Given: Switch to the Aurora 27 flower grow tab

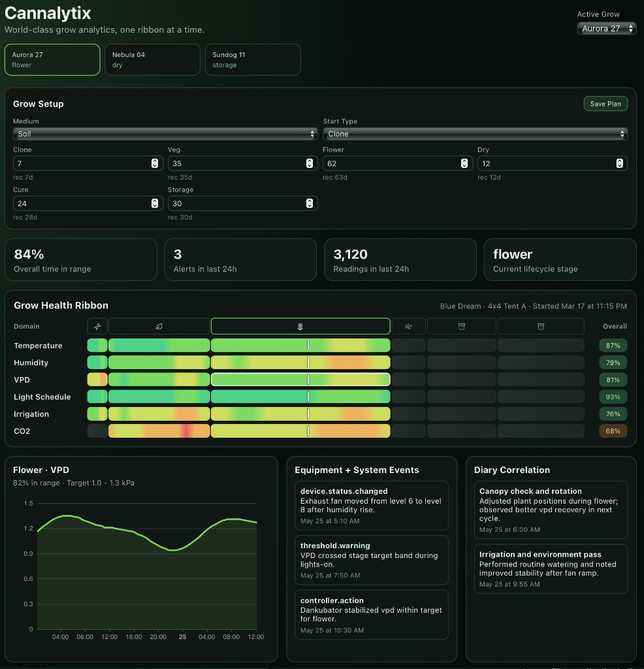Looking at the screenshot, I should click(52, 59).
